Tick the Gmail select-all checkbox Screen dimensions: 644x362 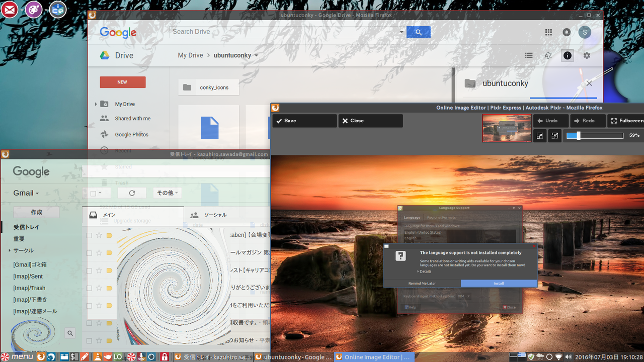(x=93, y=193)
